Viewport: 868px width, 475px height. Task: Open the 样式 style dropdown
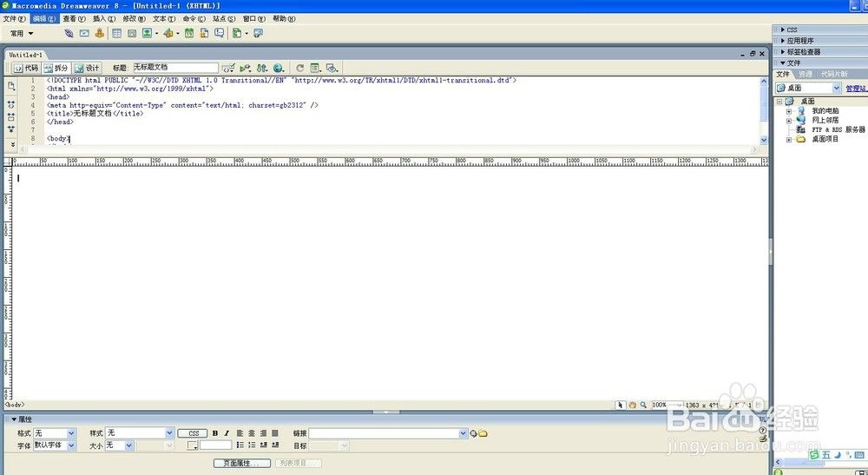140,433
